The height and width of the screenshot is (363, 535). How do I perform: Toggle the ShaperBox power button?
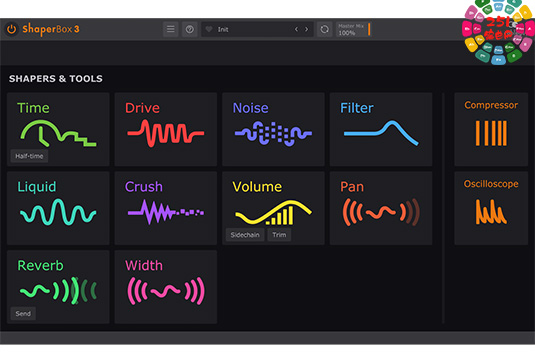click(x=12, y=29)
